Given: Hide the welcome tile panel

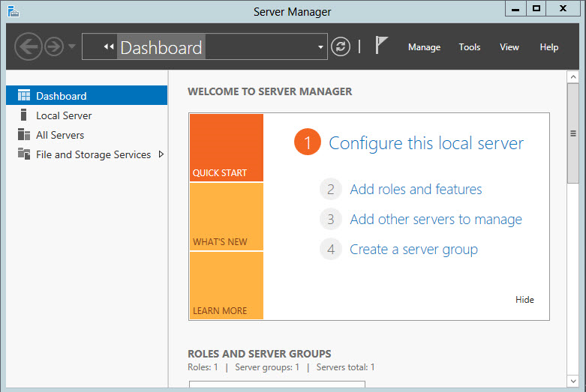Looking at the screenshot, I should click(x=524, y=300).
